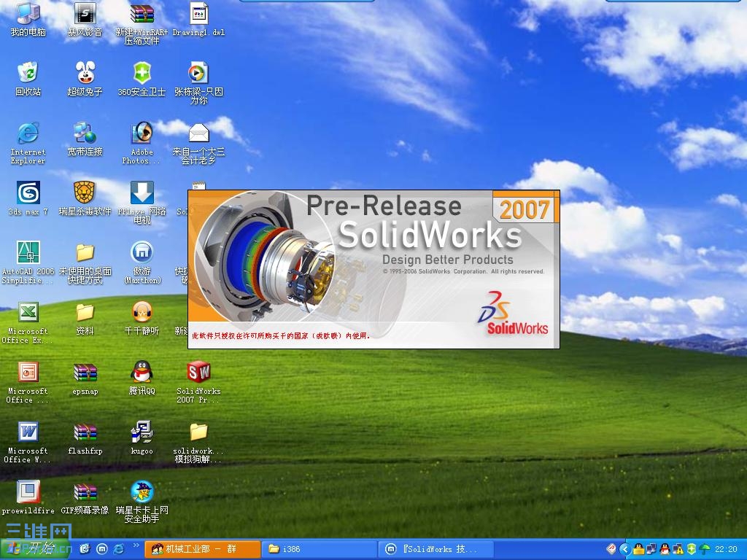Select the 3ds max 7 shortcut
This screenshot has width=747, height=560.
(x=28, y=198)
